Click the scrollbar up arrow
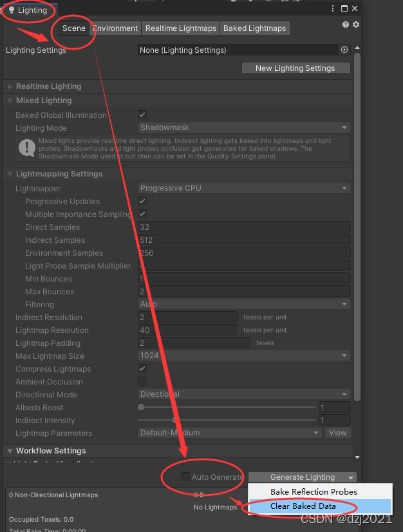403x532 pixels. pyautogui.click(x=357, y=48)
